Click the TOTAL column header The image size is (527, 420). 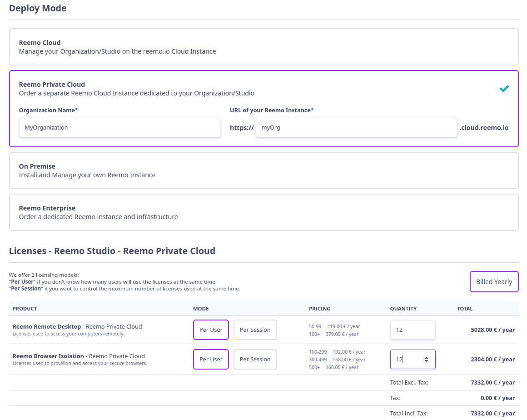click(465, 308)
